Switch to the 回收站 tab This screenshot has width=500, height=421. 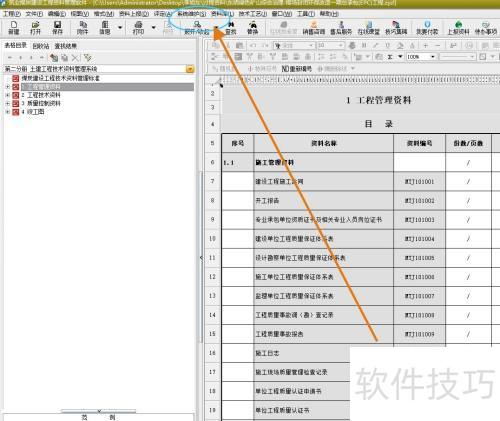(41, 46)
